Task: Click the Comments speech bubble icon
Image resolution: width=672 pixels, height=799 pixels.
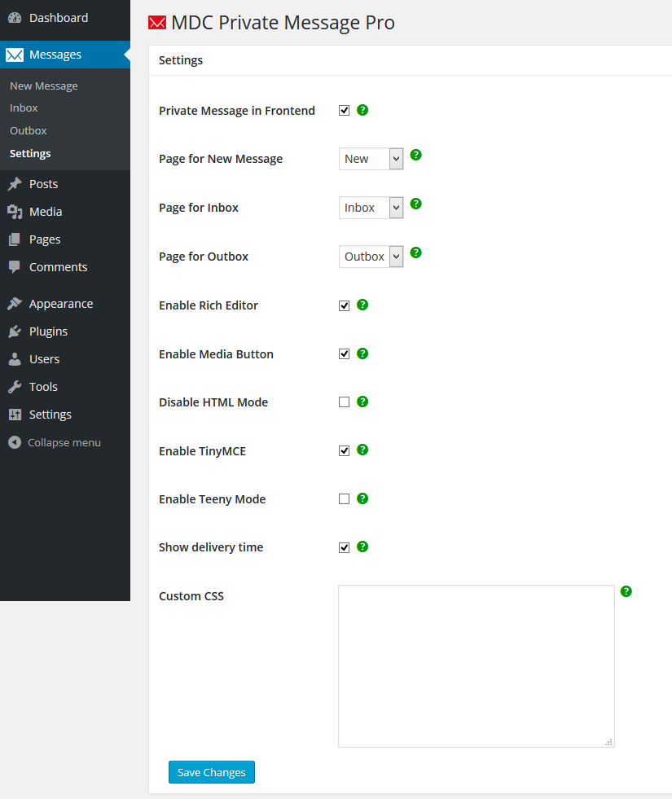Action: 15,267
